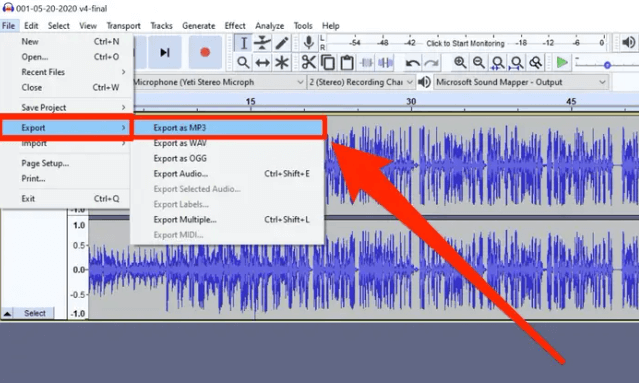Select the Time Shift tool

coord(262,63)
